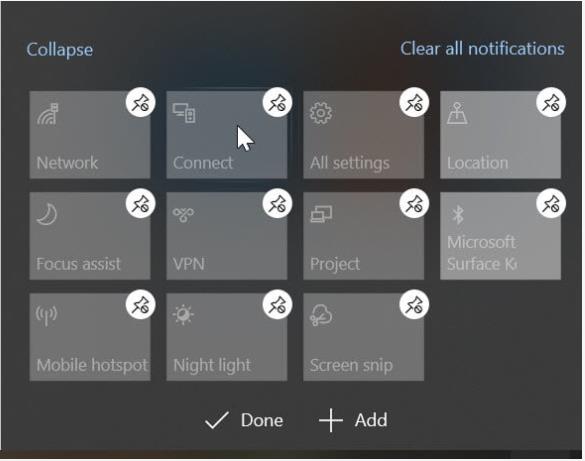The height and width of the screenshot is (461, 585).
Task: Click Add to add a quick action
Action: [353, 420]
